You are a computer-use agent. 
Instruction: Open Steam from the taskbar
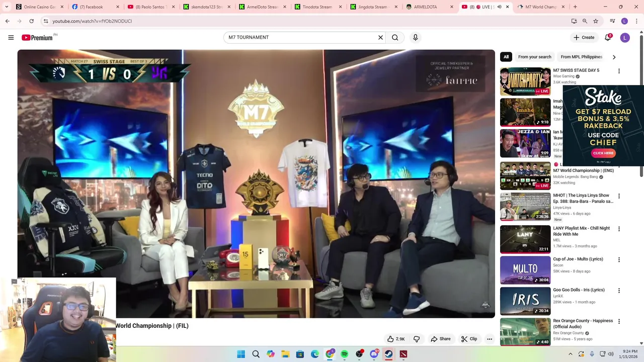pyautogui.click(x=388, y=354)
